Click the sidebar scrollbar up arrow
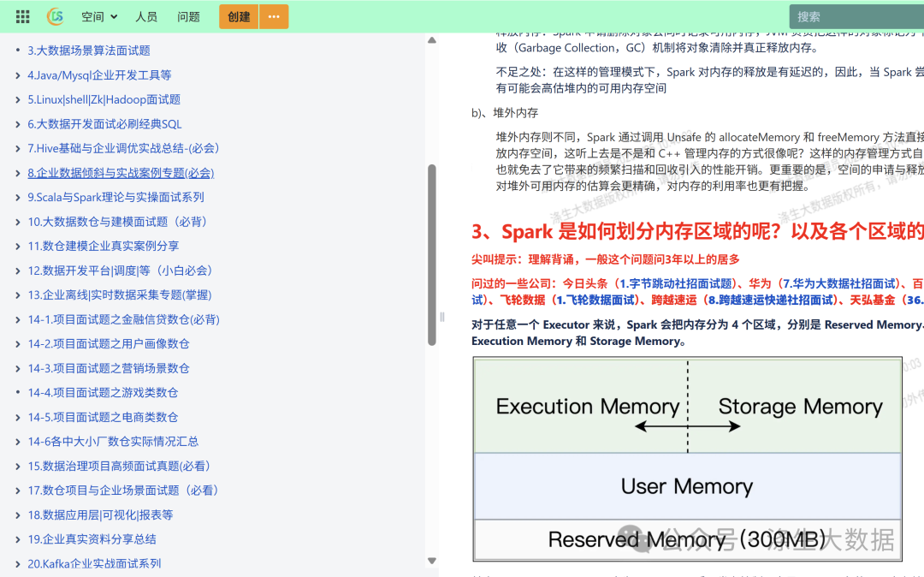This screenshot has width=924, height=577. [x=432, y=39]
